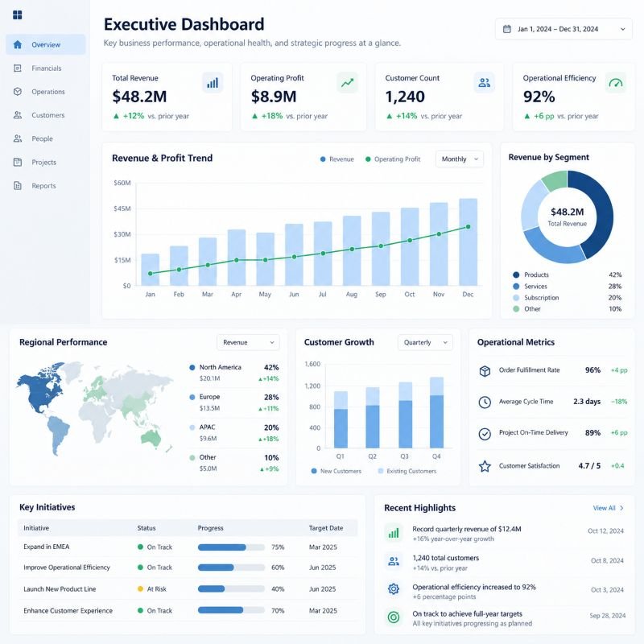644x644 pixels.
Task: Click the Customer Satisfaction star icon
Action: 485,466
